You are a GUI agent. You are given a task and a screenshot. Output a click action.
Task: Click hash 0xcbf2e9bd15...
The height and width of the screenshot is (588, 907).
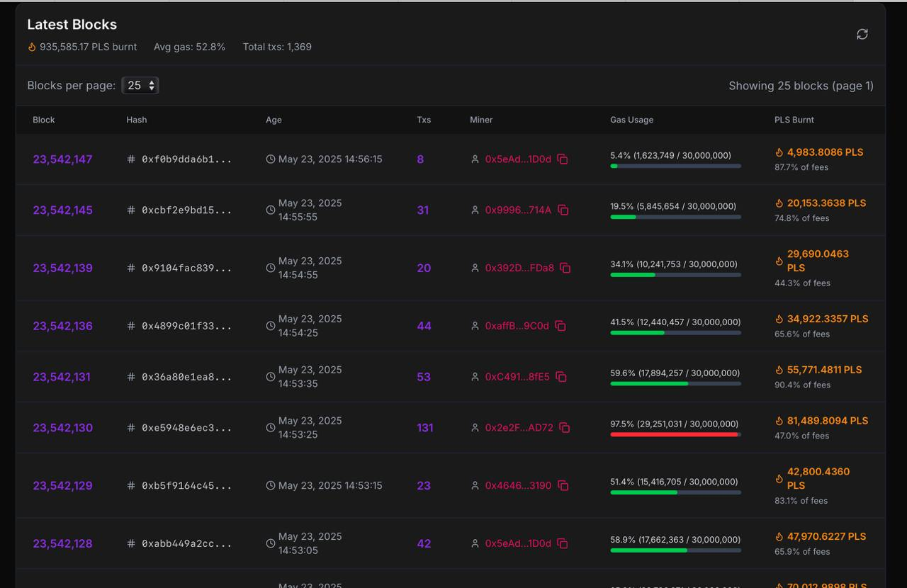point(186,210)
